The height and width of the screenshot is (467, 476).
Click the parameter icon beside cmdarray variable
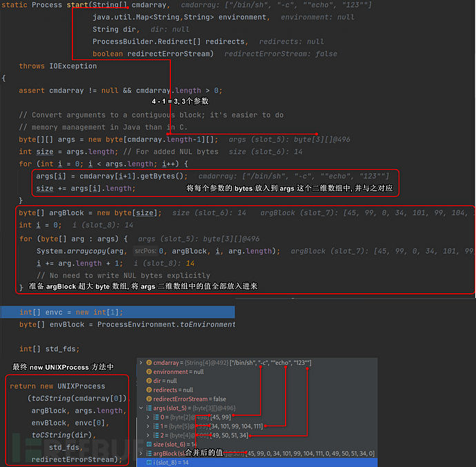point(148,363)
